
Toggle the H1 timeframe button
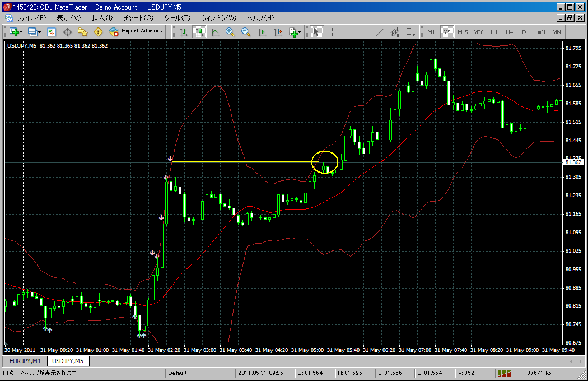494,32
